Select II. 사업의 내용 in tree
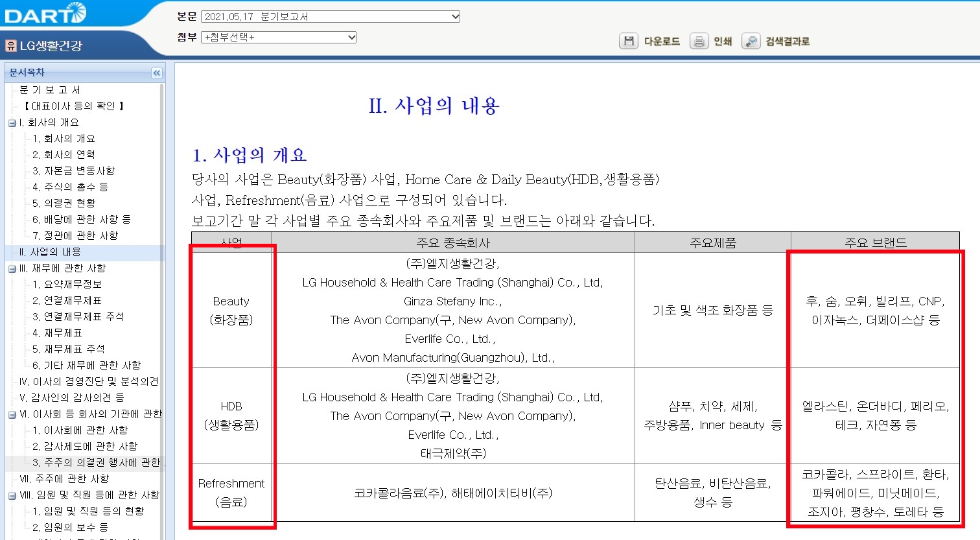Screen dimensions: 980x540 (50, 252)
